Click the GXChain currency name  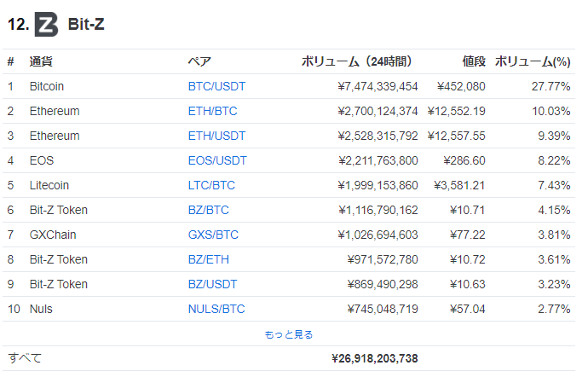pyautogui.click(x=50, y=235)
